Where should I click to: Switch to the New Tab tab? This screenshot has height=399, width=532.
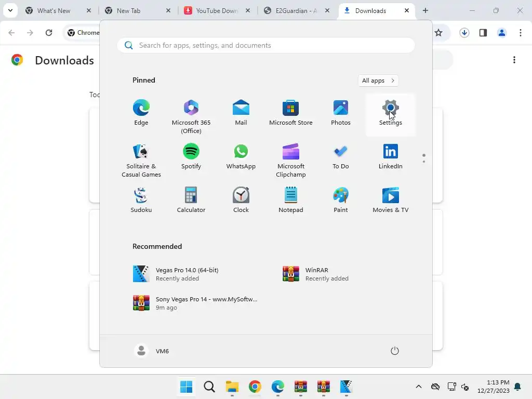128,11
